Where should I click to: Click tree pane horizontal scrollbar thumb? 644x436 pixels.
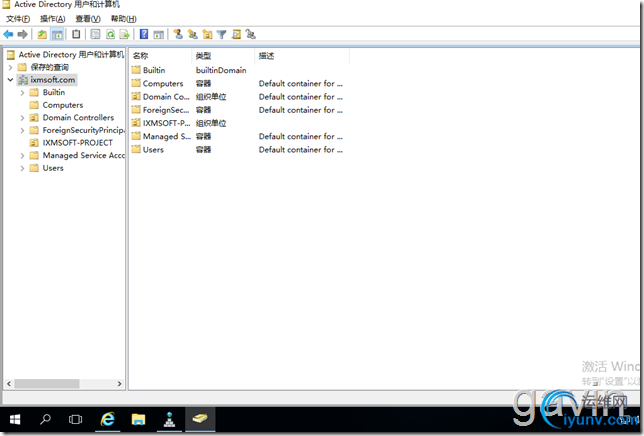(x=47, y=384)
